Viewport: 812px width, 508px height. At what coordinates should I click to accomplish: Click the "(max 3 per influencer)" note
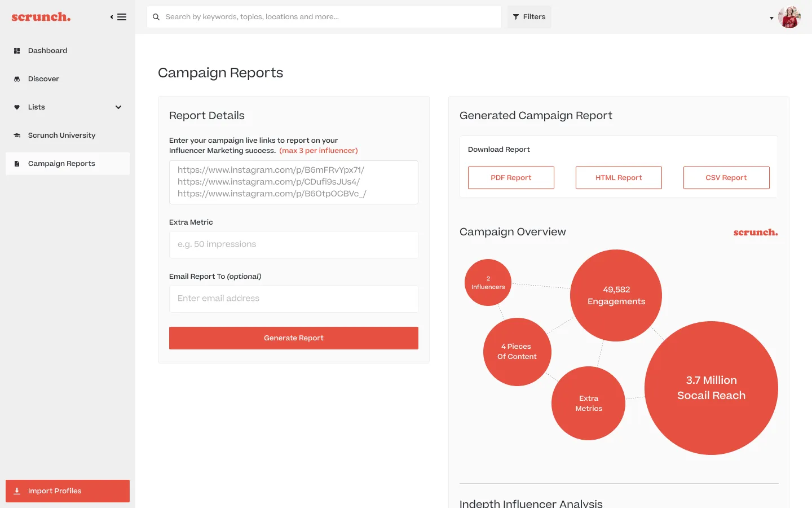[319, 151]
